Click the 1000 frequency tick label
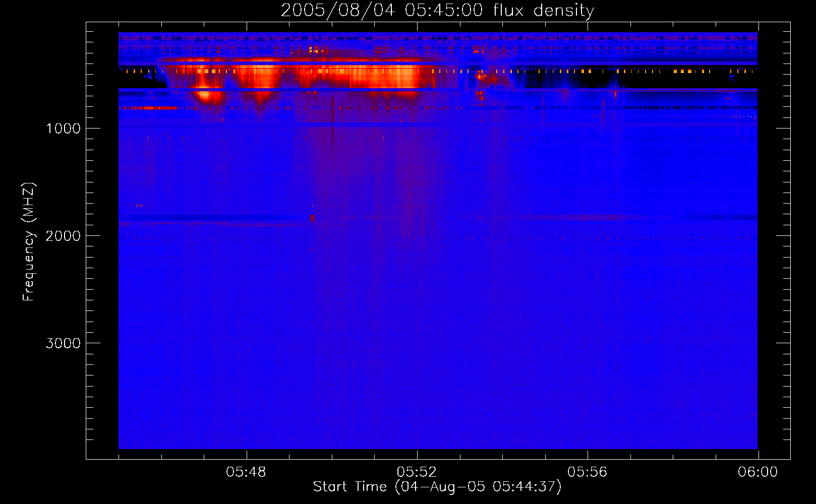This screenshot has width=816, height=504. [x=63, y=129]
